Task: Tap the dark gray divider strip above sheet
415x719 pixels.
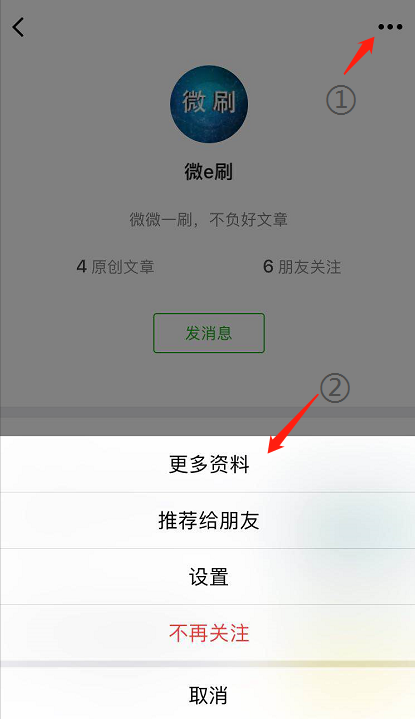Action: (207, 412)
